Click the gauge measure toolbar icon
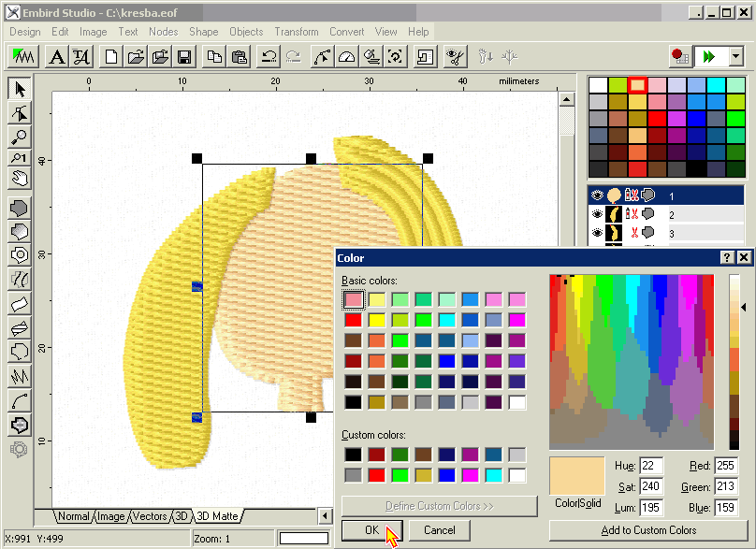This screenshot has width=756, height=549. (347, 57)
